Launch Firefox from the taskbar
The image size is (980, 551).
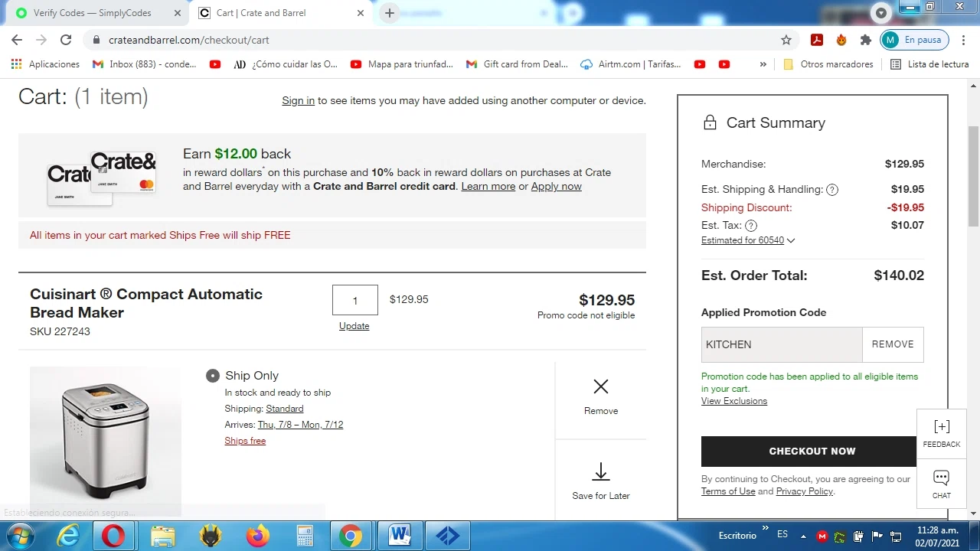tap(258, 536)
